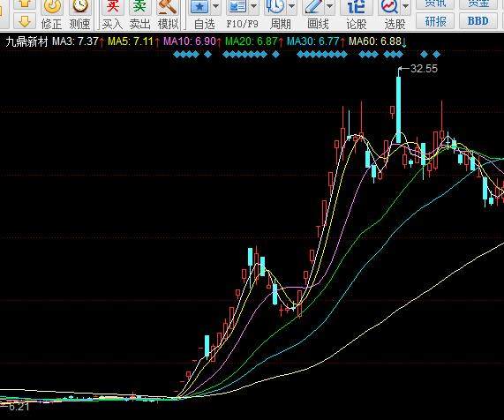Click the BBD button
The width and height of the screenshot is (504, 420).
point(478,21)
